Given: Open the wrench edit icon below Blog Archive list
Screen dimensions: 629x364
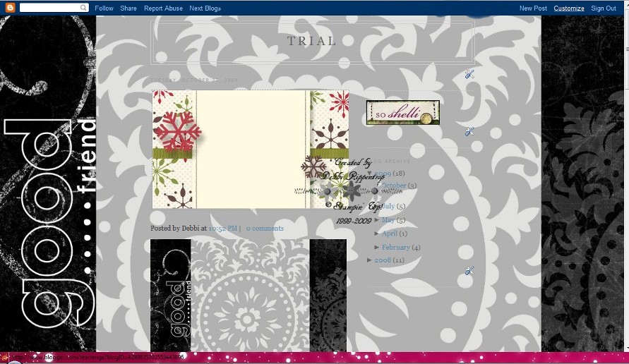Looking at the screenshot, I should coord(469,271).
